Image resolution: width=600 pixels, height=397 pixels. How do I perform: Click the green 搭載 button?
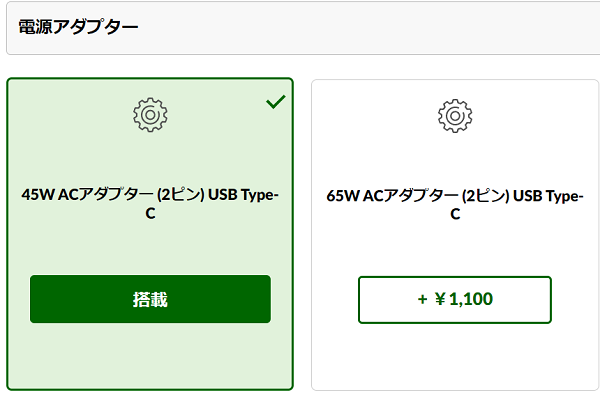pyautogui.click(x=150, y=299)
